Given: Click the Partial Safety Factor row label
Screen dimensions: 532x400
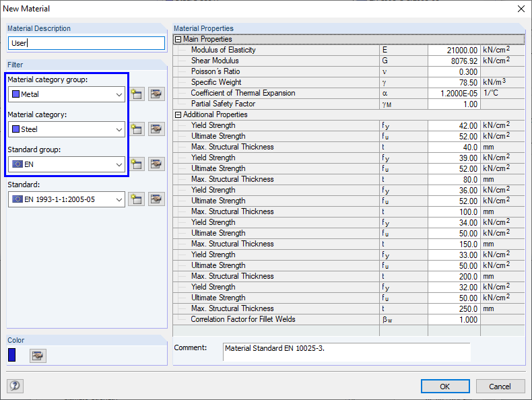Looking at the screenshot, I should (223, 104).
